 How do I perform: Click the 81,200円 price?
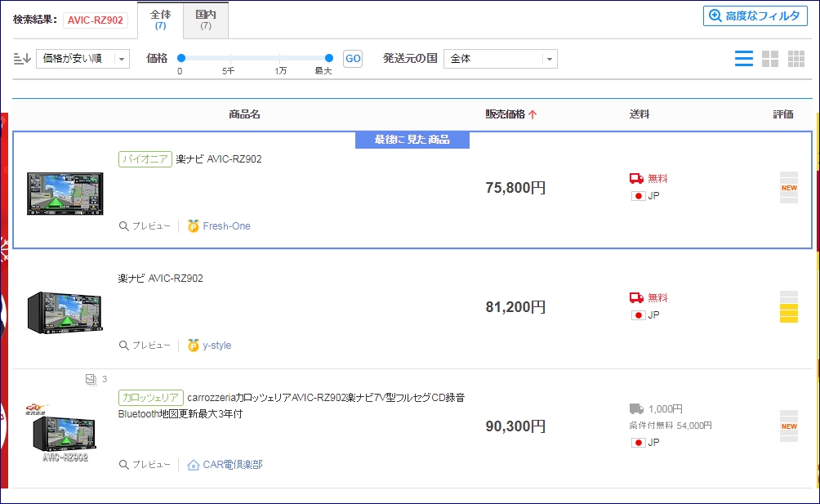[x=515, y=307]
